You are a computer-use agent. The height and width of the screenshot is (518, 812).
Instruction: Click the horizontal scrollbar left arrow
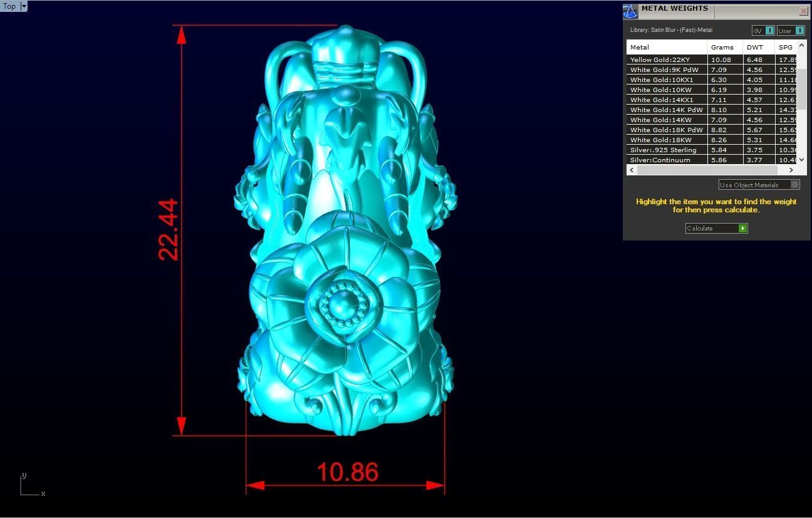(x=632, y=170)
